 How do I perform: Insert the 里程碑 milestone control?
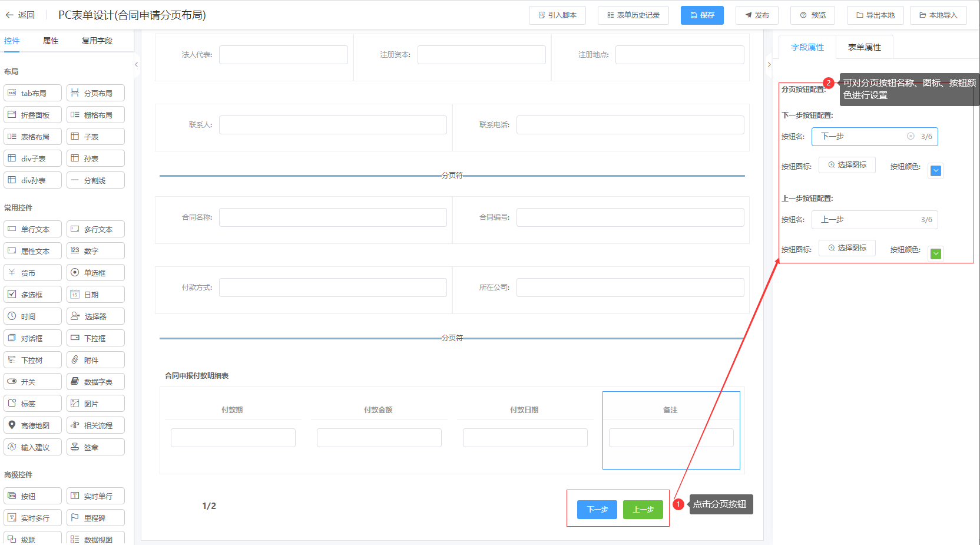point(95,518)
